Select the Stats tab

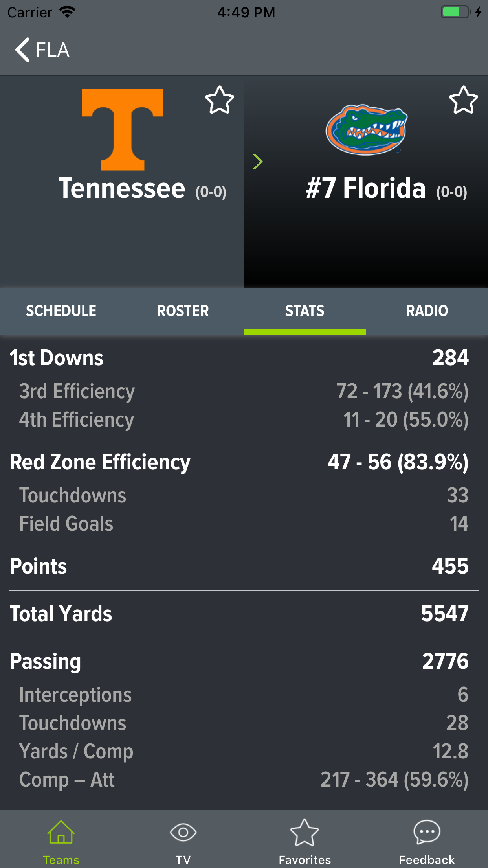tap(305, 311)
